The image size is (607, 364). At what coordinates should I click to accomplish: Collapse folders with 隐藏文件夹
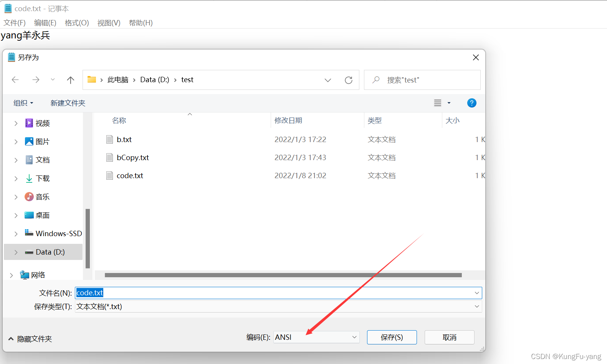click(30, 339)
